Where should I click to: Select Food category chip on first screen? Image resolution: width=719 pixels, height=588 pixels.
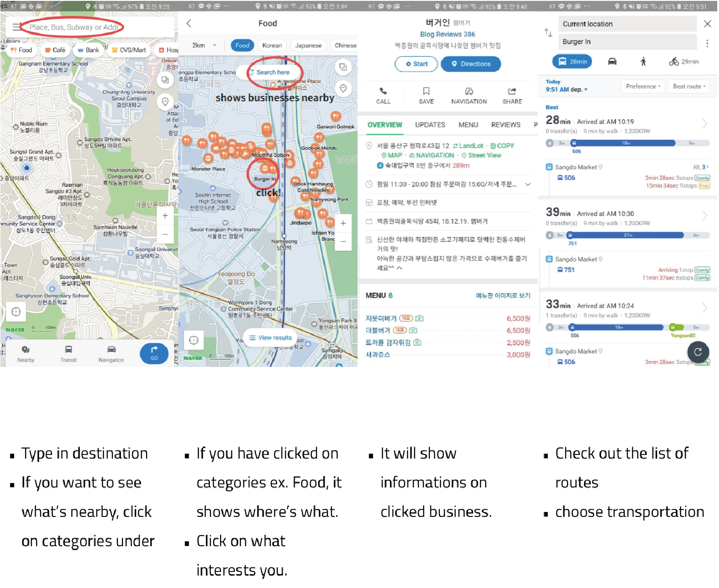point(21,50)
